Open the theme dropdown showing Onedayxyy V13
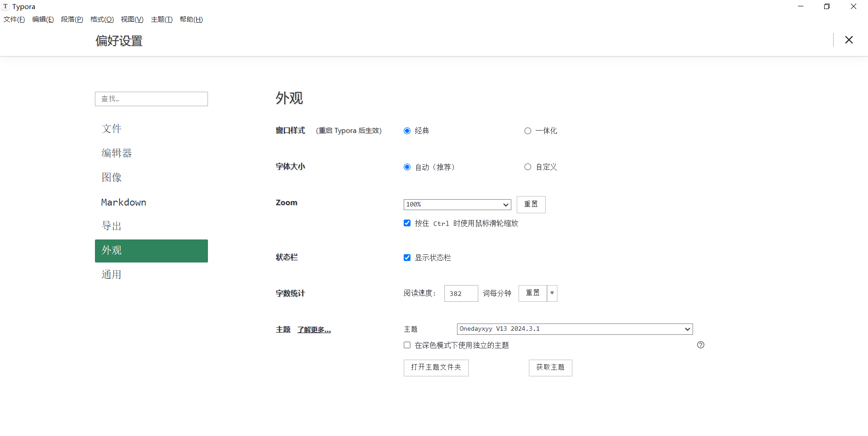This screenshot has height=436, width=868. coord(575,329)
